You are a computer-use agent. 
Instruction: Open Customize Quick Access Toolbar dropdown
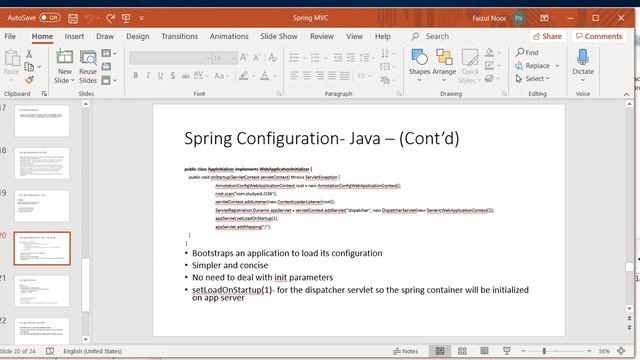point(142,18)
